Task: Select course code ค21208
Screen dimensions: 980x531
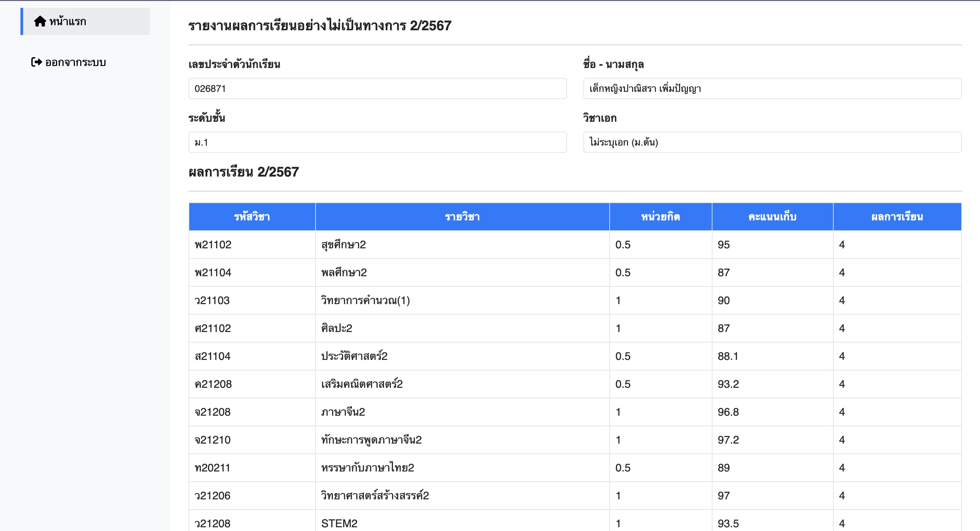Action: point(213,384)
